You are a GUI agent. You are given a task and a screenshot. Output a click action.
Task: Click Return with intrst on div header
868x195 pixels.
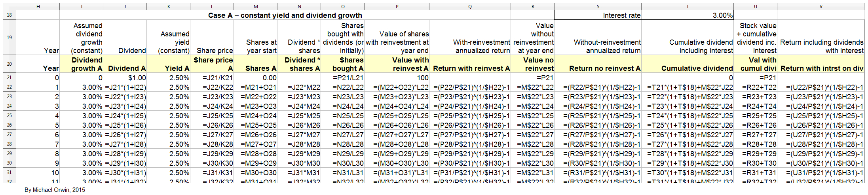point(821,64)
